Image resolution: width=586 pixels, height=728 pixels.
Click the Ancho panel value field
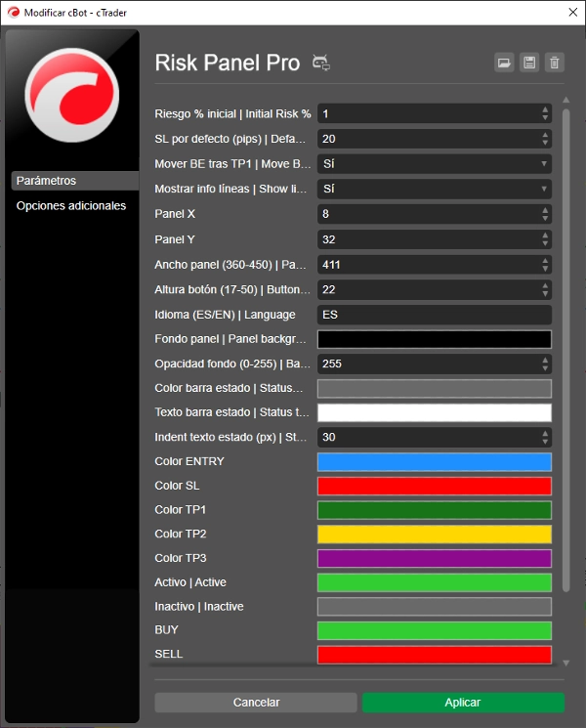tap(429, 265)
